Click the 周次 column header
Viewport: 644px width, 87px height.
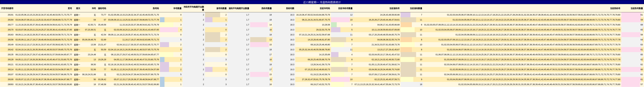78,8
